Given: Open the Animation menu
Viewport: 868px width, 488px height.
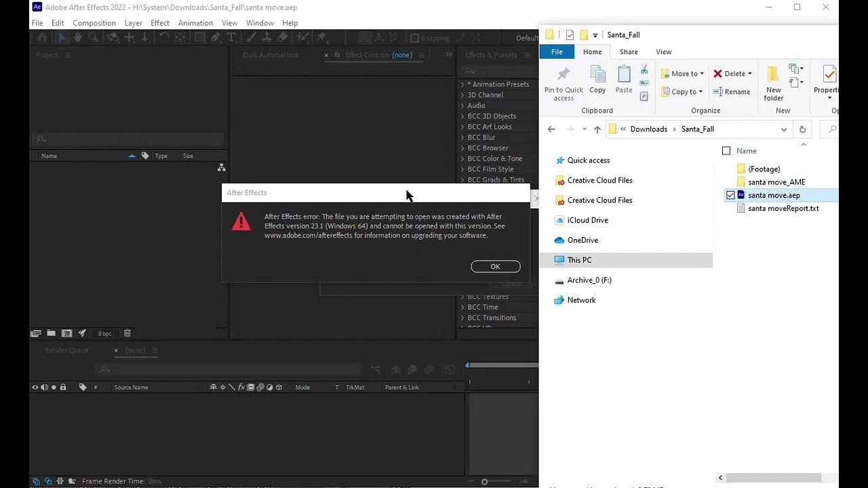Looking at the screenshot, I should point(195,23).
